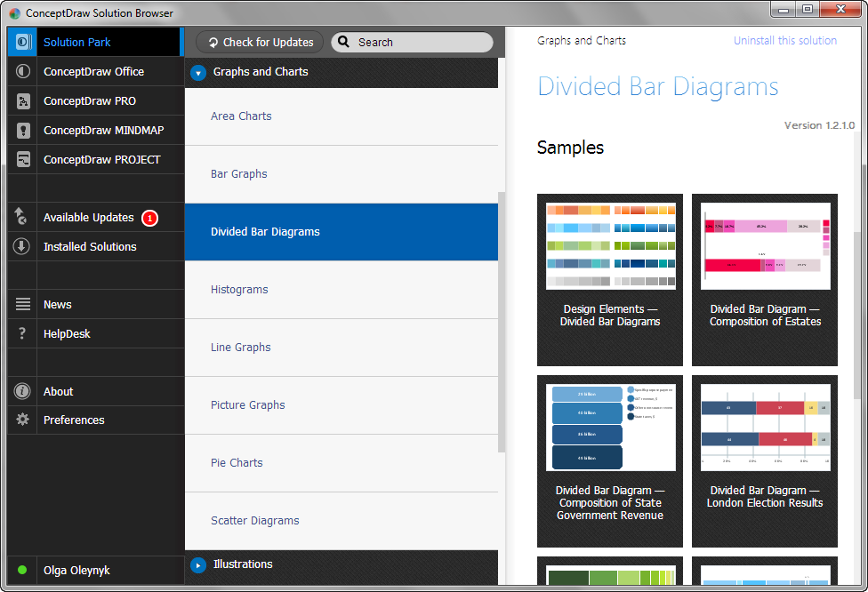Image resolution: width=868 pixels, height=592 pixels.
Task: Click the Preferences gear icon
Action: (23, 420)
